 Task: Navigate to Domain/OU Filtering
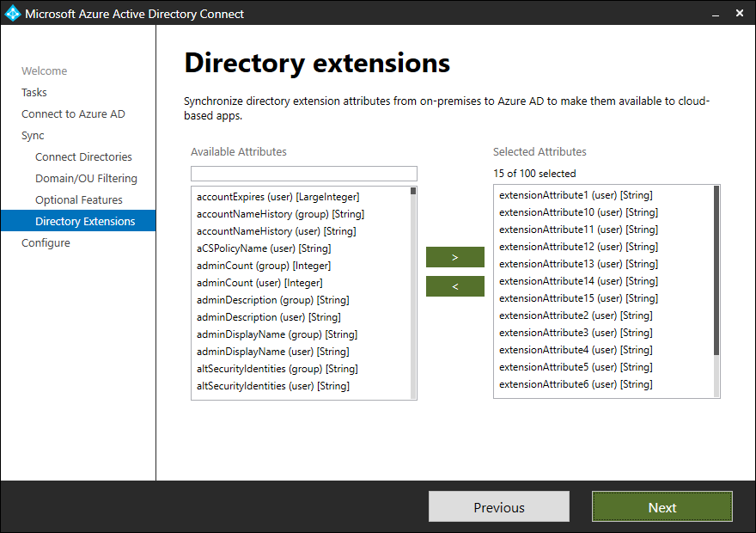86,179
